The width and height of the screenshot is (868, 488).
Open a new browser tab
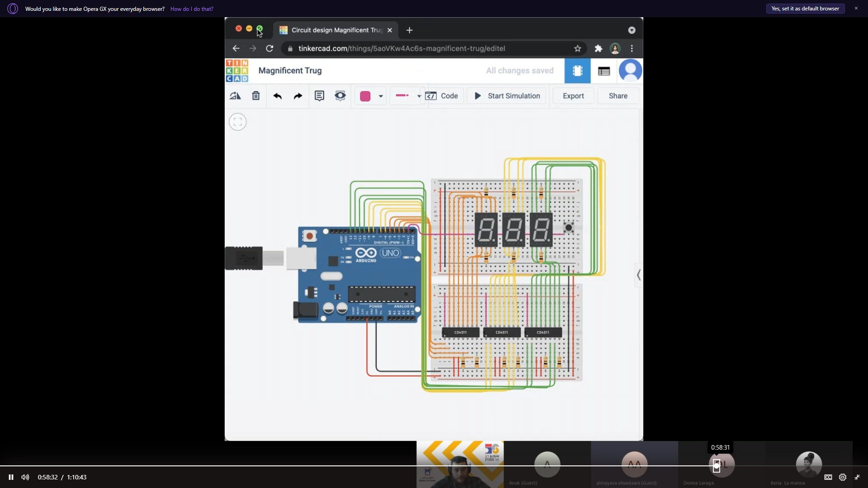click(x=410, y=30)
